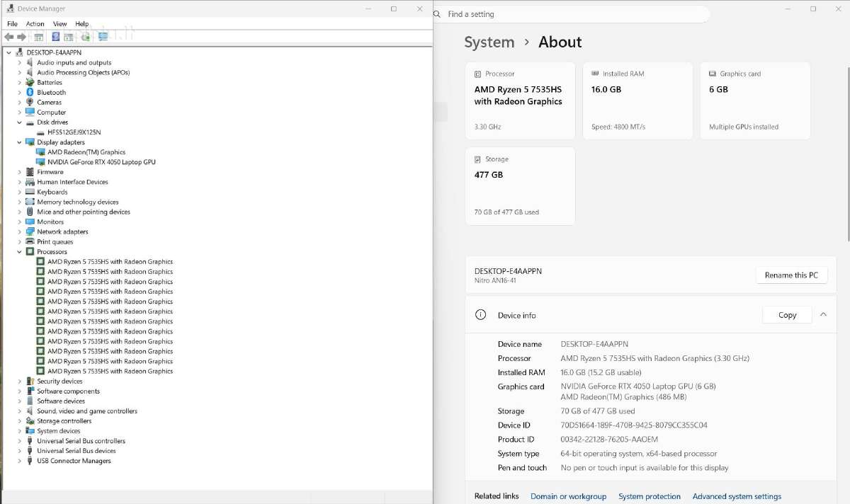Click the Computer category icon
This screenshot has width=850, height=504.
(30, 112)
